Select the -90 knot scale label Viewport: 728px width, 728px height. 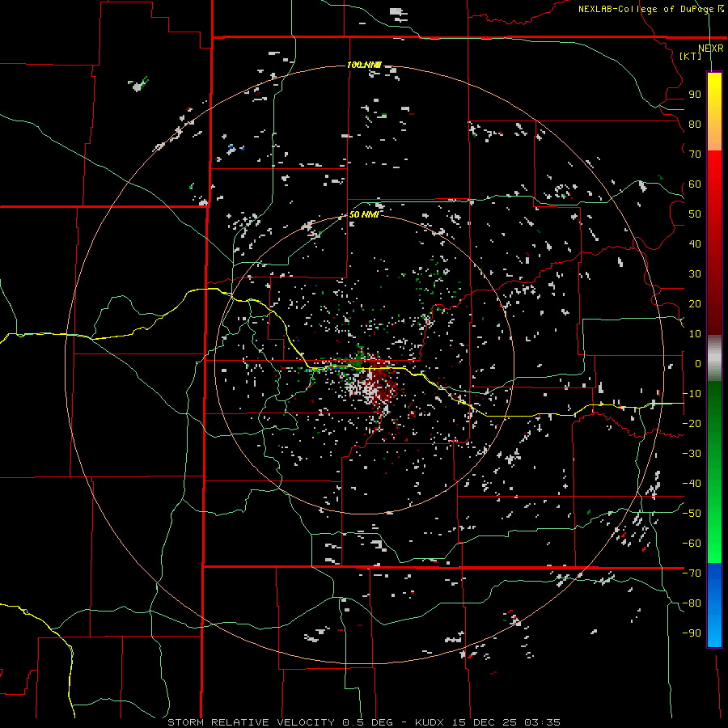[692, 633]
